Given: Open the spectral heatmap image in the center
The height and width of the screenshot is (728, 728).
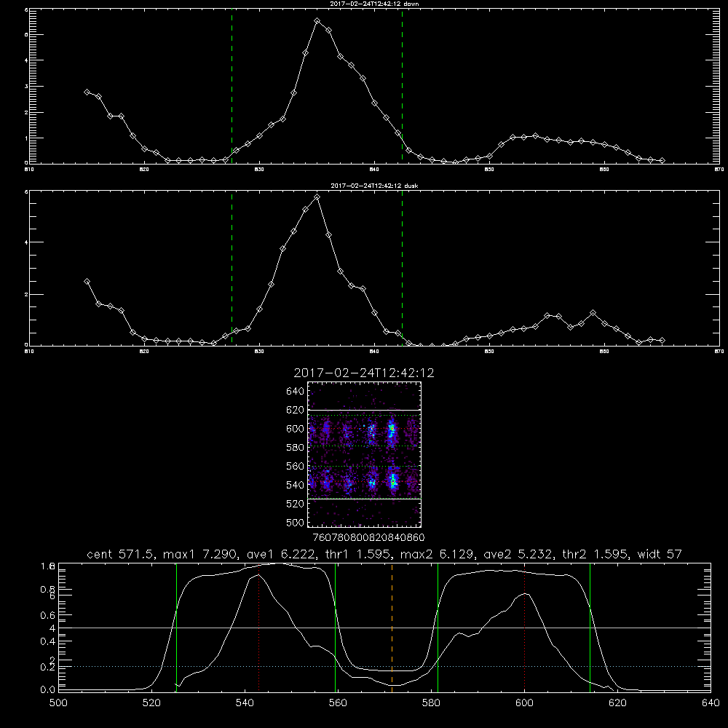Looking at the screenshot, I should pyautogui.click(x=365, y=454).
